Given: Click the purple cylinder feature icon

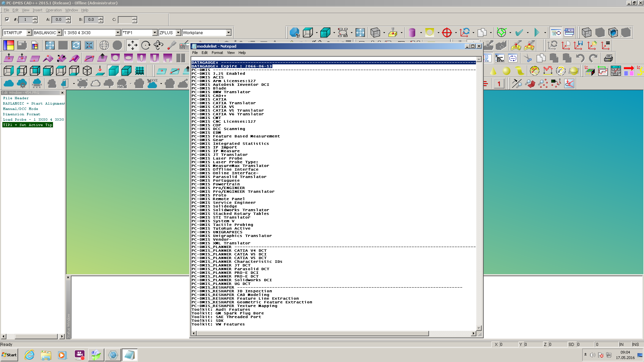Looking at the screenshot, I should tap(412, 33).
